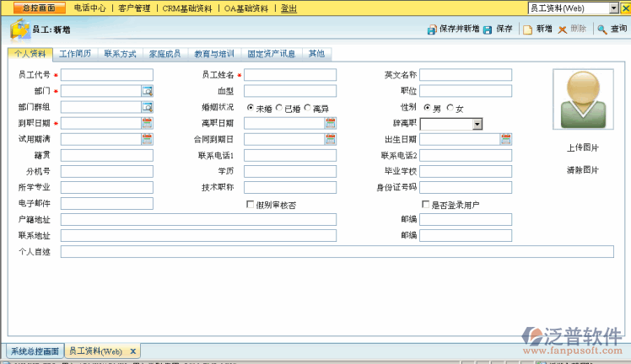Click the Save floppy disk icon
Viewport: 631px width, 364px height.
[x=488, y=29]
